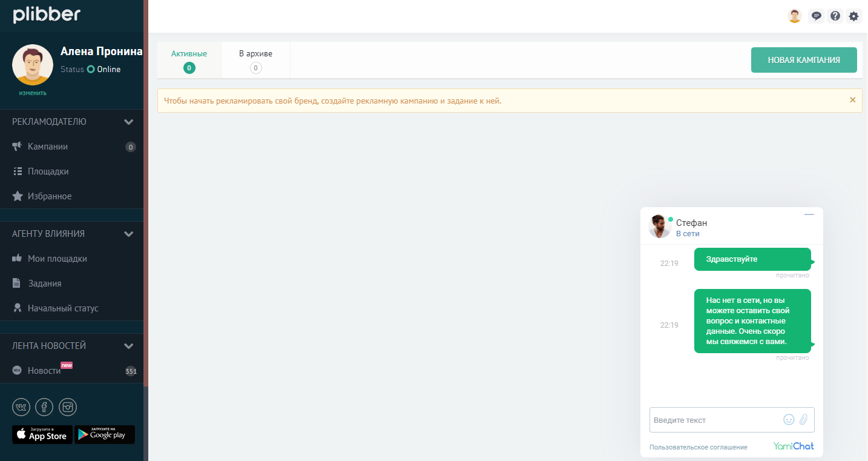868x461 pixels.
Task: Click the star icon beside Избранное
Action: click(x=18, y=196)
